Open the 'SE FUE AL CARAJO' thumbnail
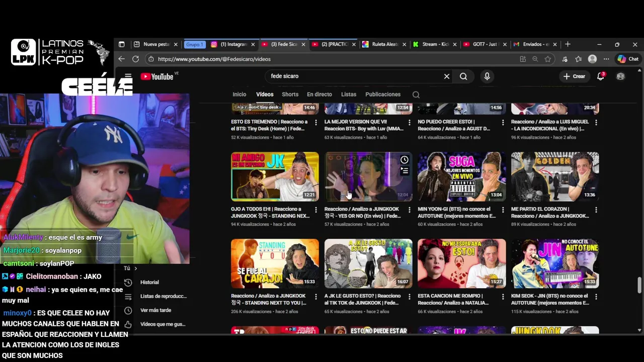Screen dimensions: 644x362 pyautogui.click(x=275, y=263)
